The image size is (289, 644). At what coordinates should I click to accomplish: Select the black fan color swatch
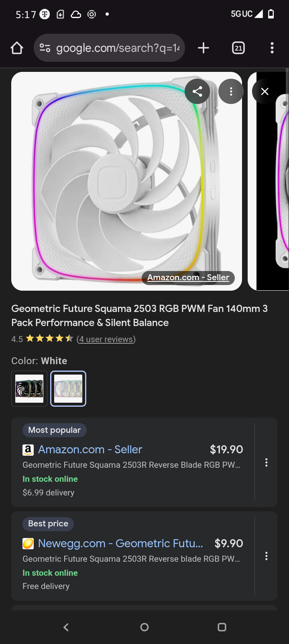click(29, 389)
